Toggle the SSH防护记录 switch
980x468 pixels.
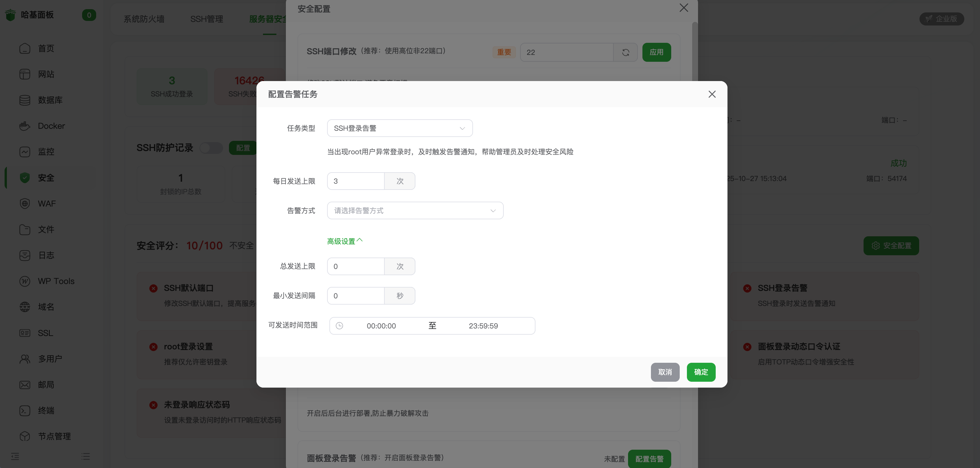[x=212, y=148]
